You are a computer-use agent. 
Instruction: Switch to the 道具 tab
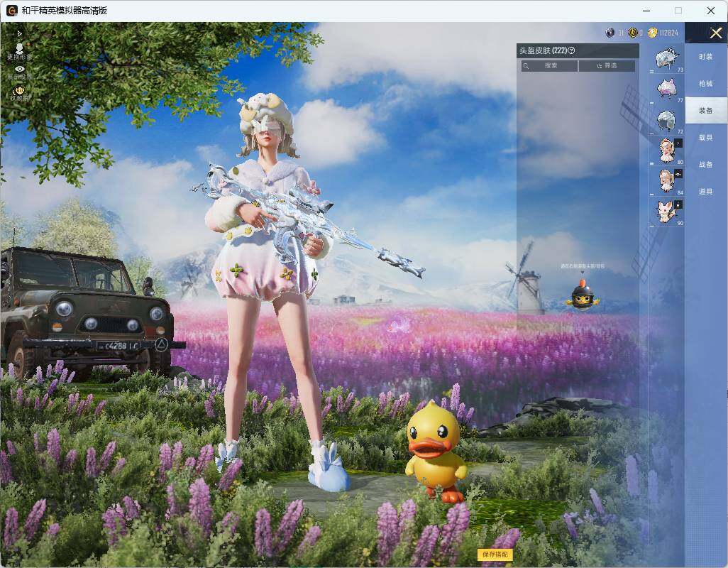(706, 192)
